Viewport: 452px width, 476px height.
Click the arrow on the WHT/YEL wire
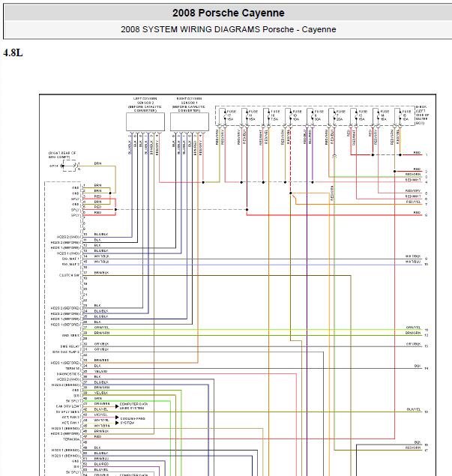coord(117,423)
